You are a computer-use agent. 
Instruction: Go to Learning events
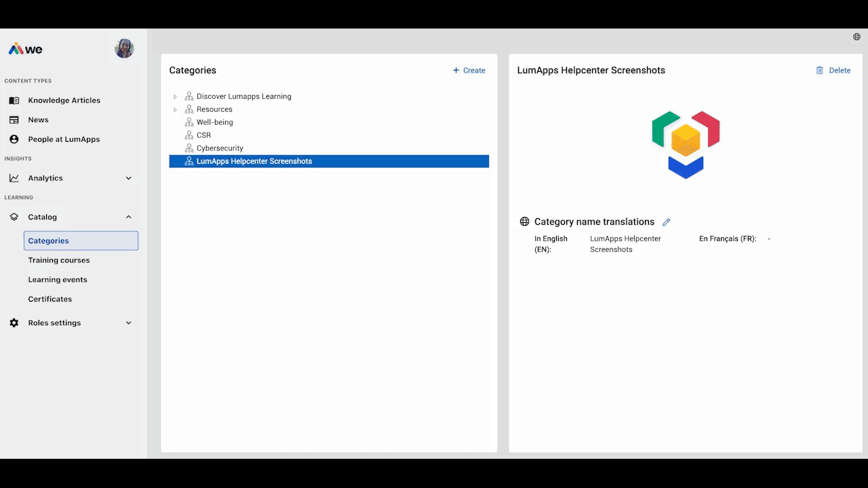(58, 279)
